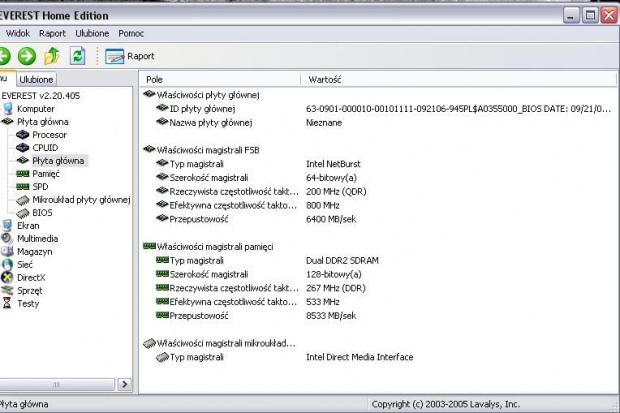This screenshot has width=620, height=413.
Task: Click the Testy hourglass icon
Action: tap(8, 303)
